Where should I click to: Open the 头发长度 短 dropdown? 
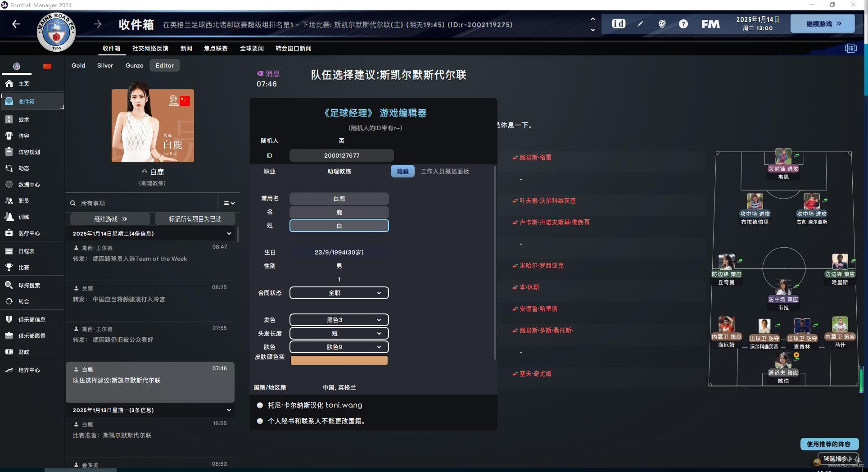click(x=339, y=333)
